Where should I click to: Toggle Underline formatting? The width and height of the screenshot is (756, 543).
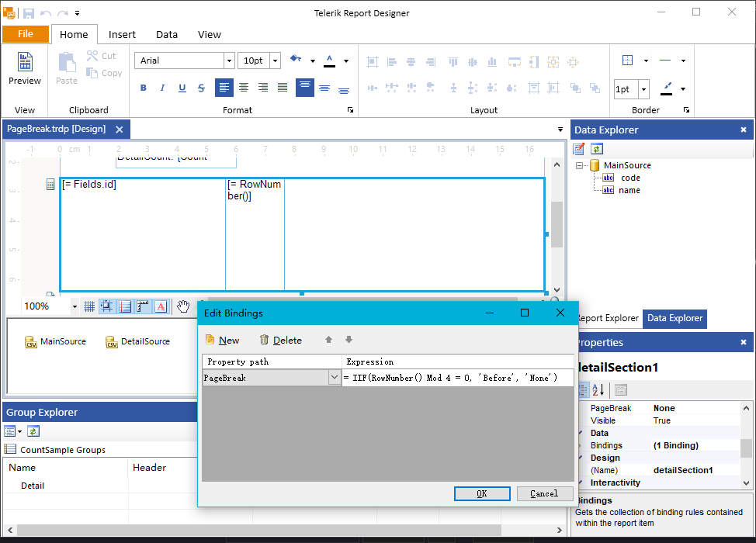point(182,88)
